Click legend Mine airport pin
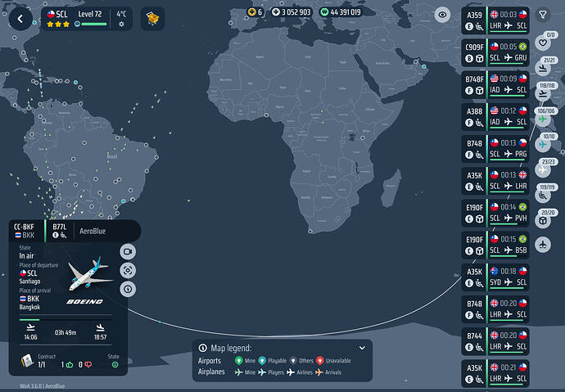The width and height of the screenshot is (565, 392). (x=238, y=360)
